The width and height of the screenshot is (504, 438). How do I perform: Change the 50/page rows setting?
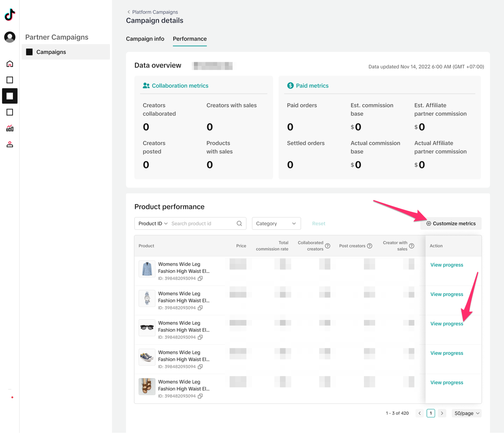(x=467, y=413)
